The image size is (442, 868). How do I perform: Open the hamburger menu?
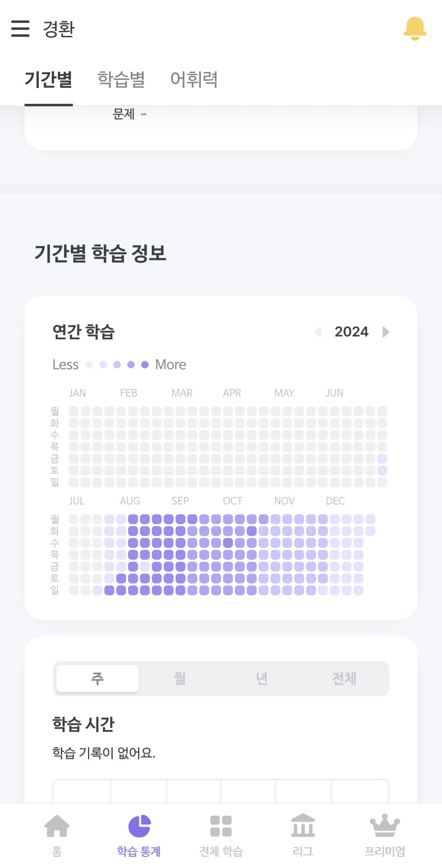point(20,29)
